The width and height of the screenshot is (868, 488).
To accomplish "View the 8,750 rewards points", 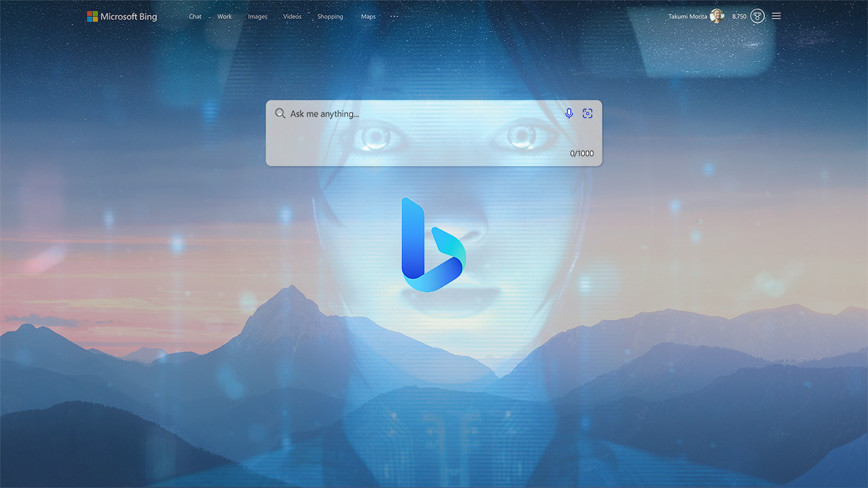I will [x=739, y=16].
